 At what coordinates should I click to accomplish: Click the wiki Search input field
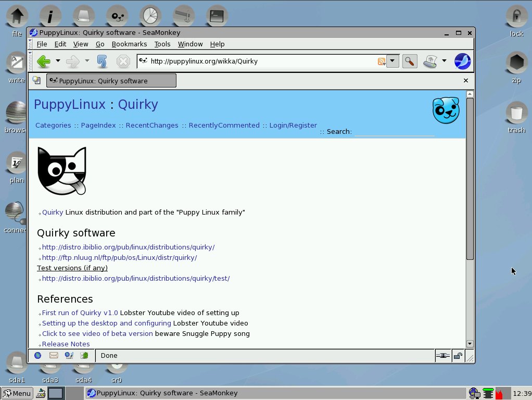[394, 131]
